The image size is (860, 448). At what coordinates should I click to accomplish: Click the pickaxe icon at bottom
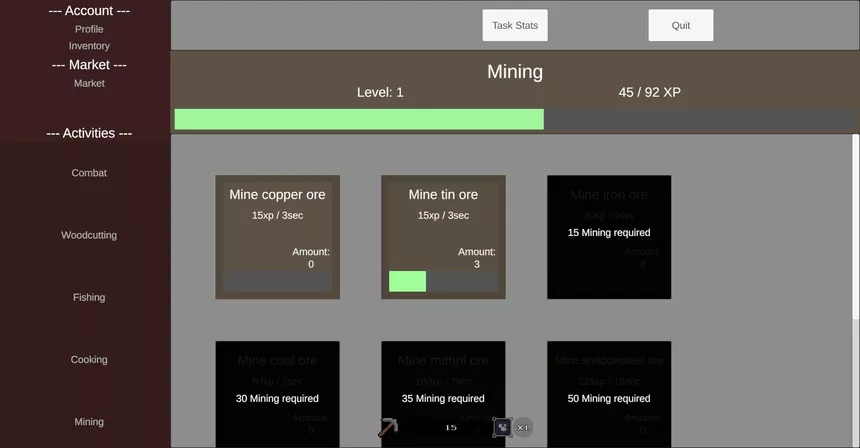[x=388, y=428]
